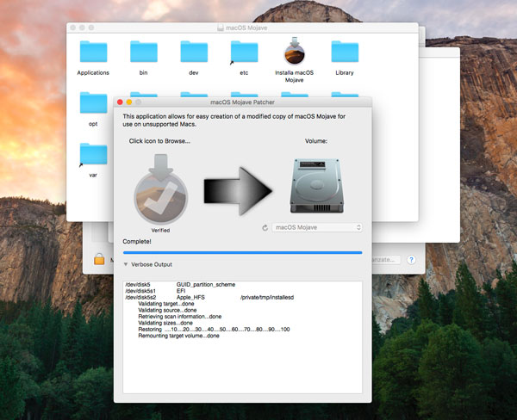Click the '/private/tmp/installesd' mount path text
This screenshot has height=420, width=517.
267,298
